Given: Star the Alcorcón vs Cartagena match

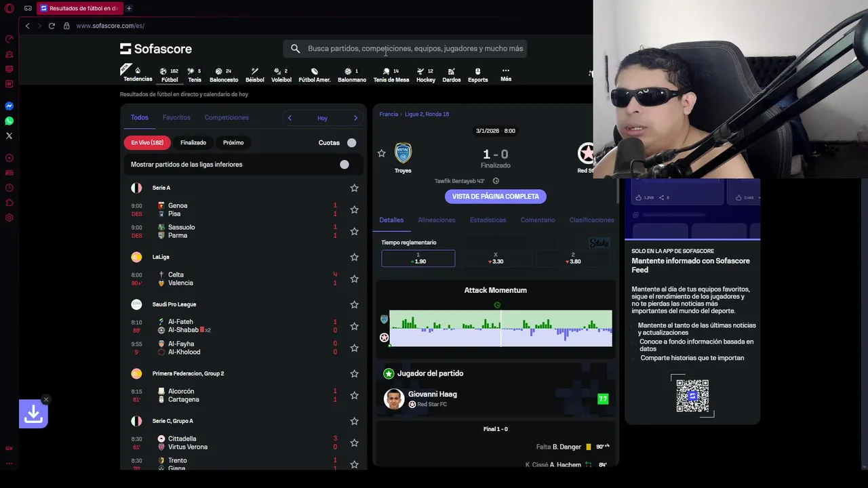Looking at the screenshot, I should [x=354, y=395].
